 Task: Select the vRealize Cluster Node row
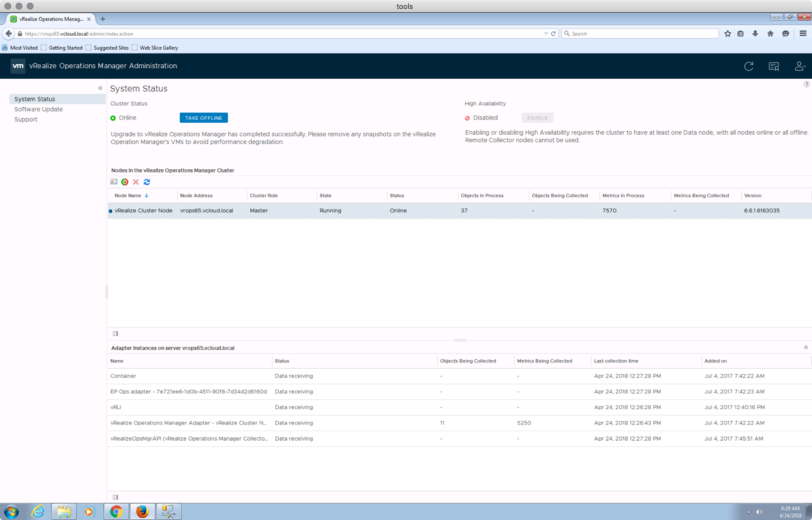pos(460,211)
